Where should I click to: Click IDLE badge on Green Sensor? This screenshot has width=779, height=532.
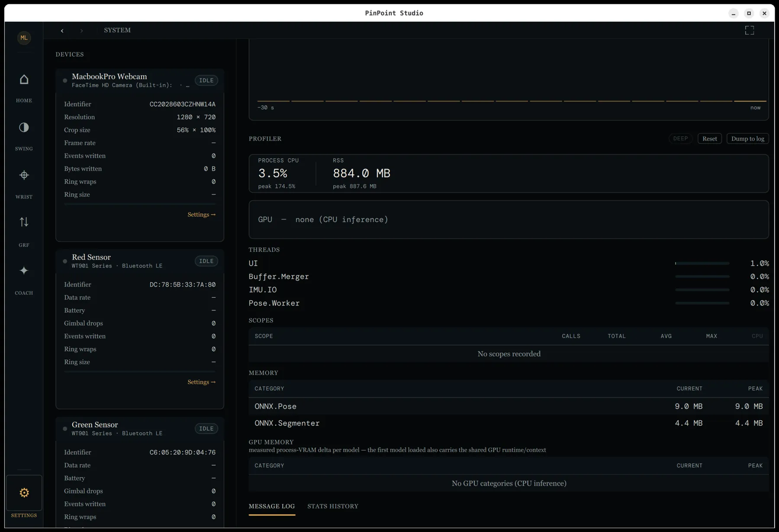206,429
